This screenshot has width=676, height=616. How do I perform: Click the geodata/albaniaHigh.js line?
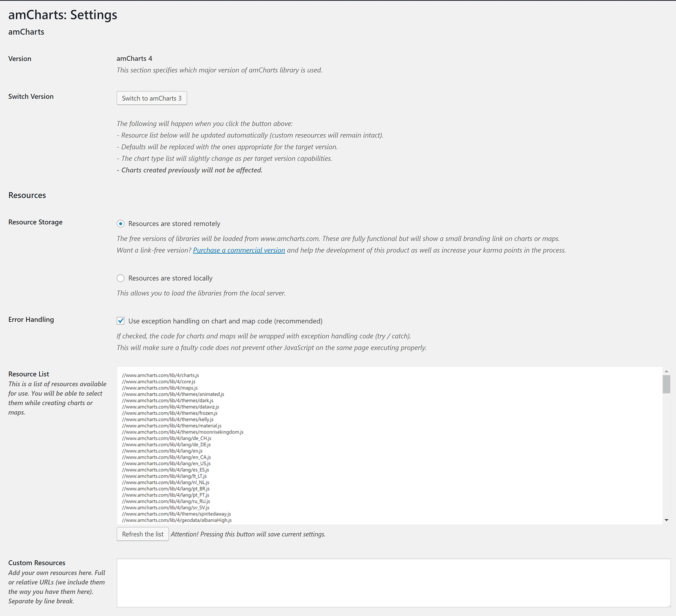[177, 521]
